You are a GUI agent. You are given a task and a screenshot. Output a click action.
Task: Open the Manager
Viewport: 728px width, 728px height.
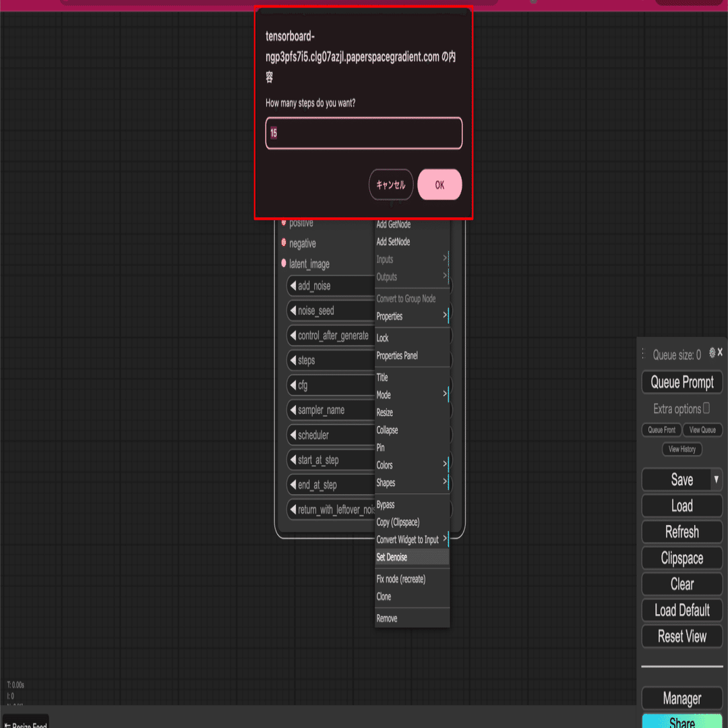point(681,698)
